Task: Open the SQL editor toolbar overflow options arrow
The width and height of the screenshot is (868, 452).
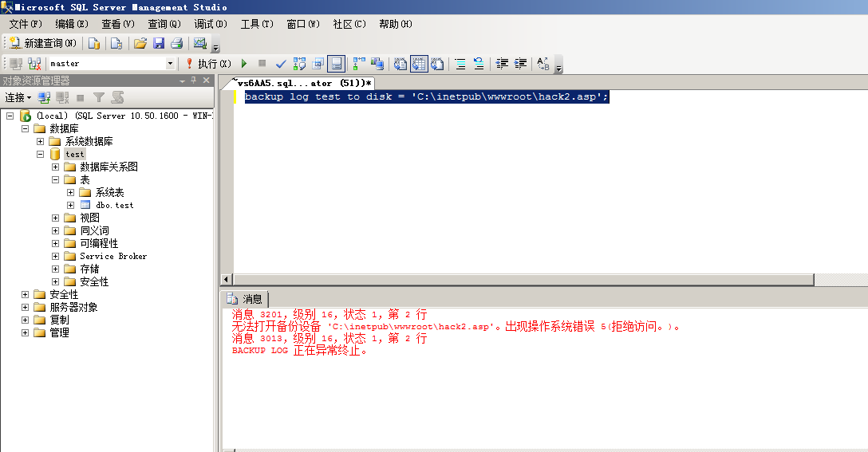Action: tap(558, 66)
